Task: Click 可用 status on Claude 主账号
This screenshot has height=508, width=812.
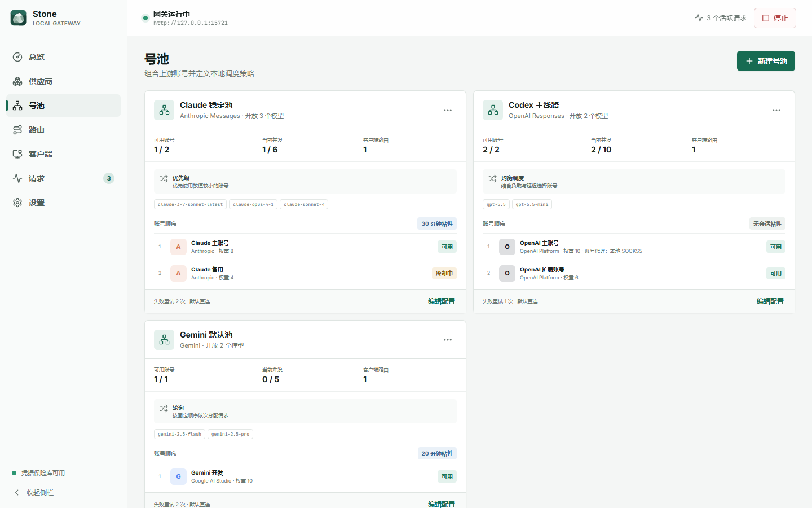Action: tap(447, 247)
